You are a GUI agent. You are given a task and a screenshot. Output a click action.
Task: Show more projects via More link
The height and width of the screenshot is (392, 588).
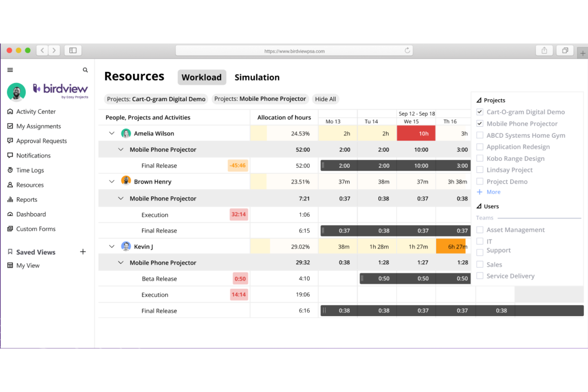click(x=493, y=192)
